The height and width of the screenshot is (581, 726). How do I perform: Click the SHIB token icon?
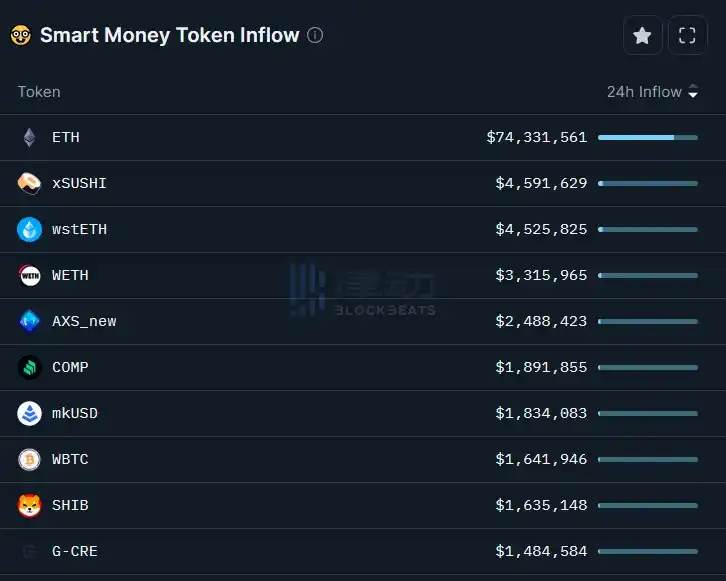point(29,506)
